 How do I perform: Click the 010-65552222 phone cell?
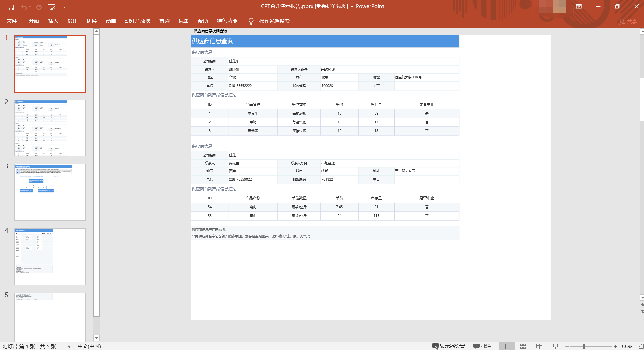[x=253, y=86]
